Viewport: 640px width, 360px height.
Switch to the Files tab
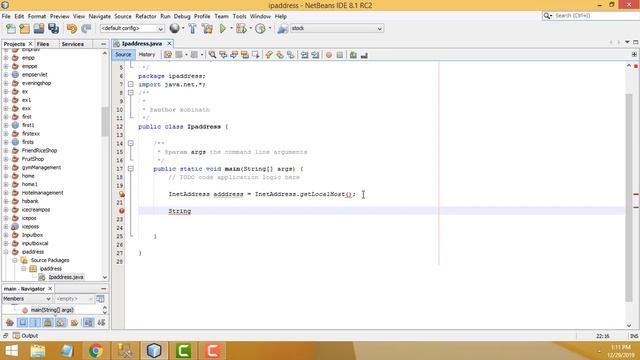pyautogui.click(x=43, y=44)
